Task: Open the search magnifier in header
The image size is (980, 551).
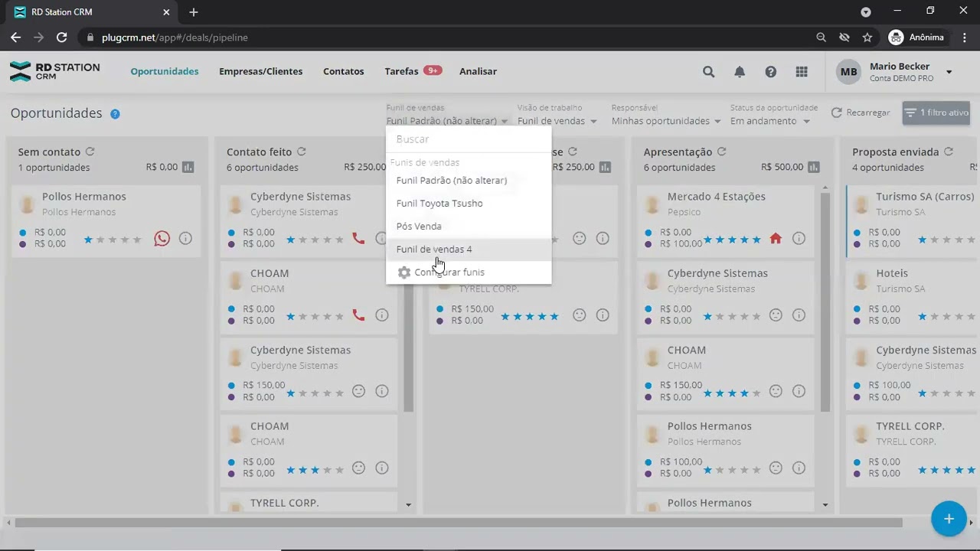Action: 709,72
